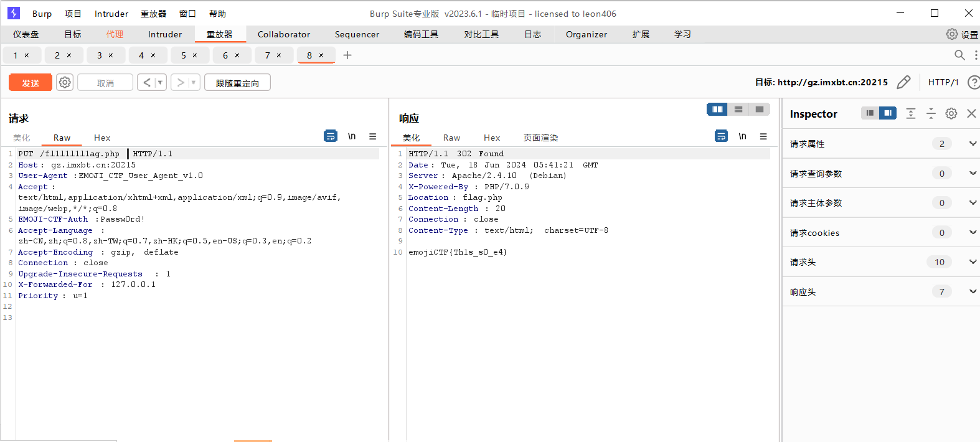The width and height of the screenshot is (980, 442).
Task: Search repeater tabs with magnifier icon
Action: click(x=959, y=55)
